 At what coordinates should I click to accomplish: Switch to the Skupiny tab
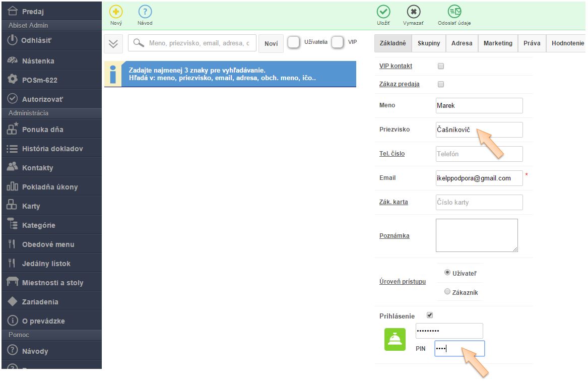click(x=428, y=43)
